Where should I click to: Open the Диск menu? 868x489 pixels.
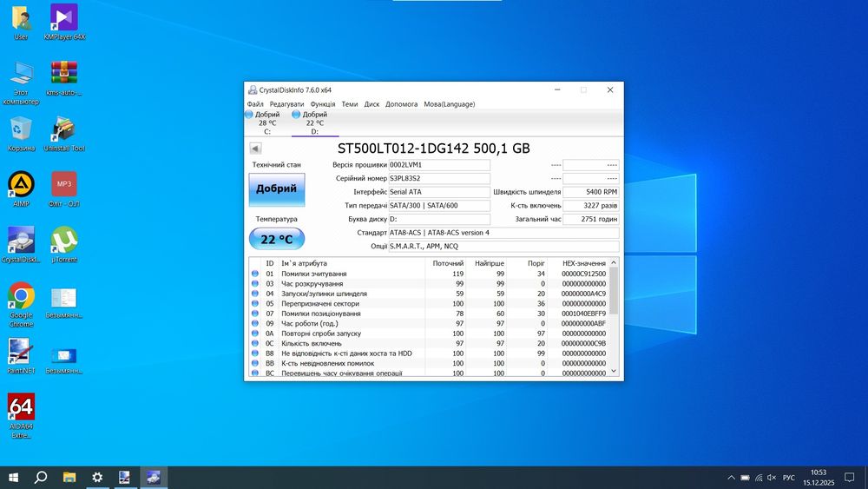372,104
